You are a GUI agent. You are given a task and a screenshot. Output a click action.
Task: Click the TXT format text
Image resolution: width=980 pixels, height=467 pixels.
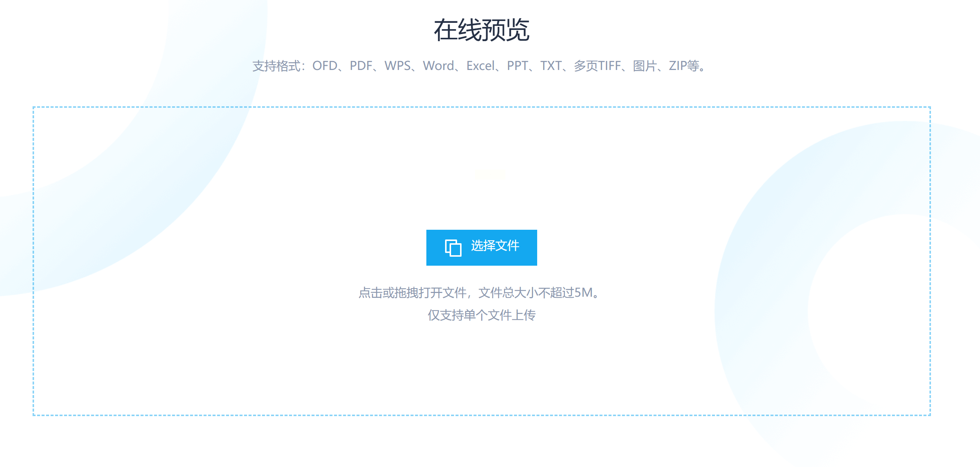551,66
